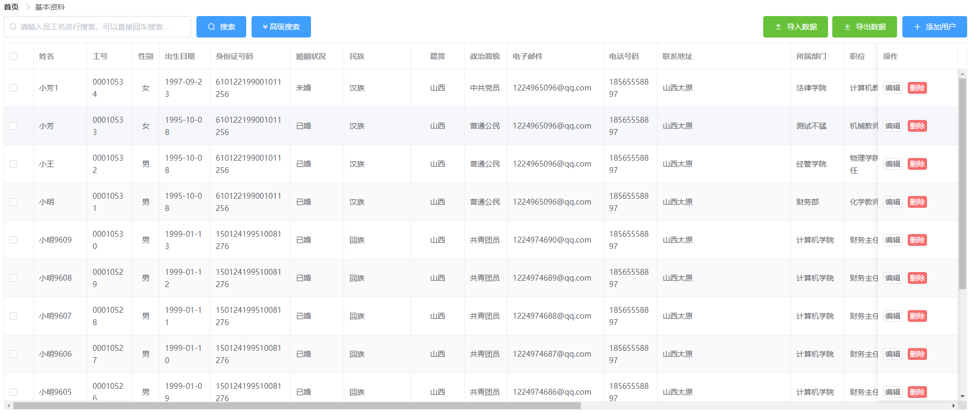Viewport: 980px width, 414px height.
Task: Delete the record for 小芳1
Action: click(x=917, y=88)
